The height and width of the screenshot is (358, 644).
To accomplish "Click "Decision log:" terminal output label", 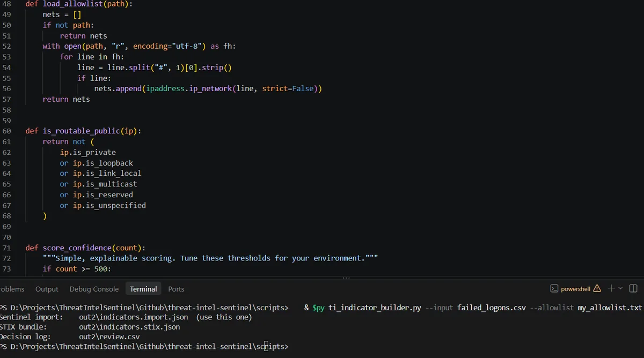I will click(25, 337).
